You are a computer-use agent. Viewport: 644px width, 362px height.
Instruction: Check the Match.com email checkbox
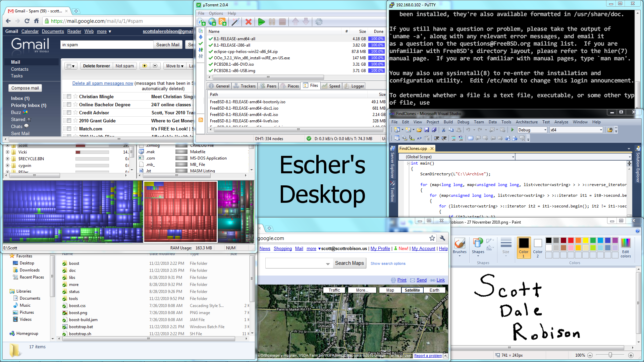click(69, 129)
